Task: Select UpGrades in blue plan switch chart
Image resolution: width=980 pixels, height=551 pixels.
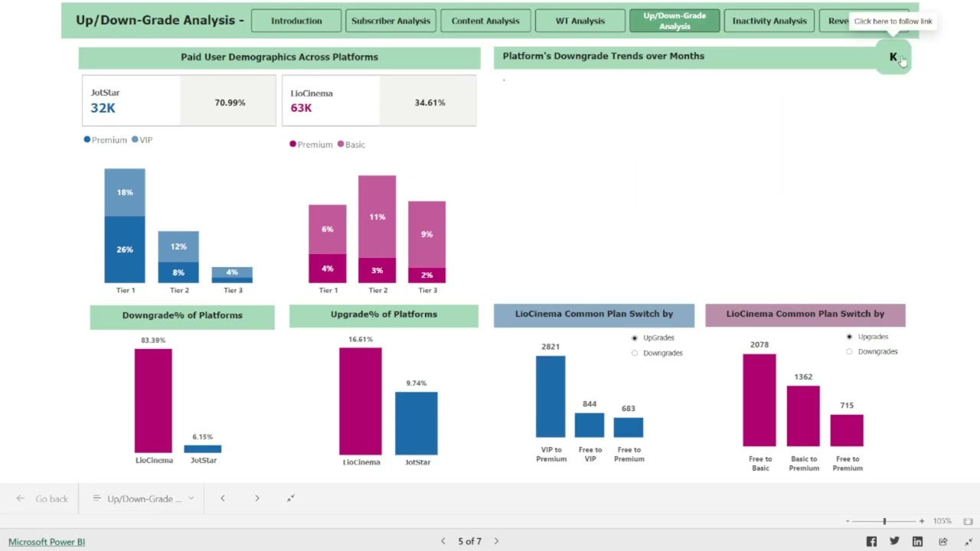Action: [x=635, y=337]
